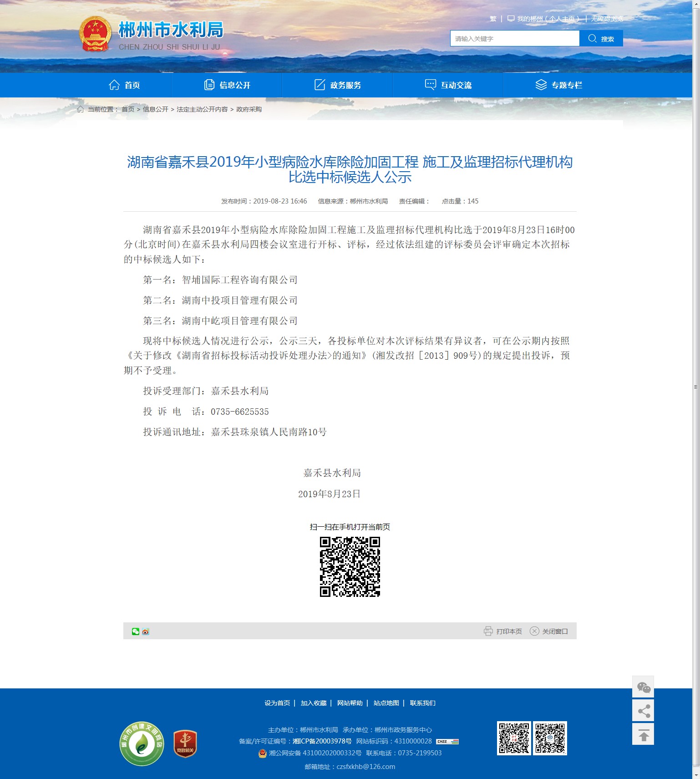Click 站点地图 footer link

[x=386, y=703]
